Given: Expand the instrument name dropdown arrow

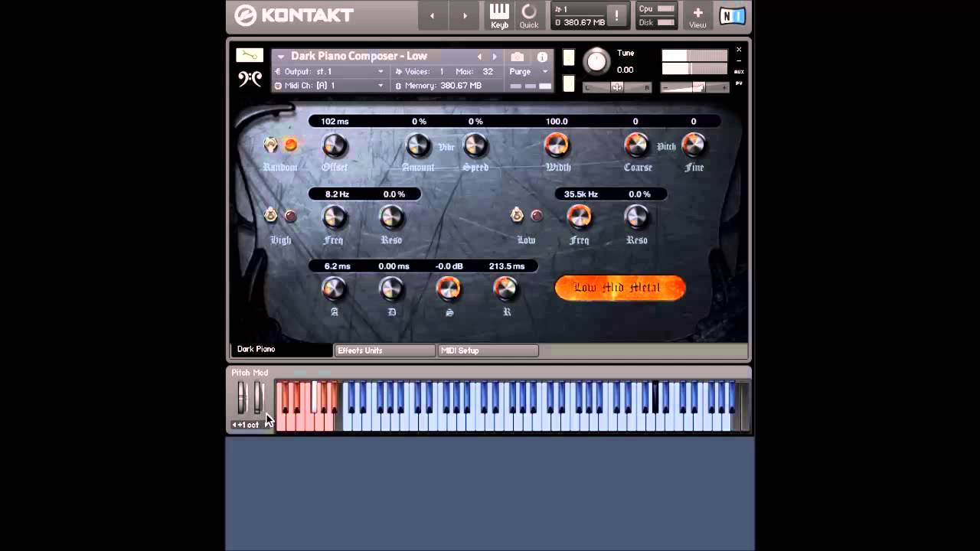Looking at the screenshot, I should (281, 57).
